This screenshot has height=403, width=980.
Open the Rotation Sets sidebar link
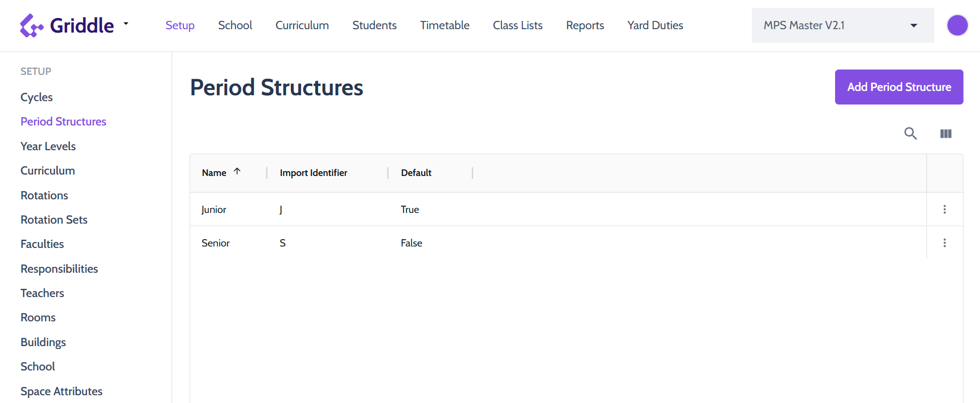(x=54, y=220)
